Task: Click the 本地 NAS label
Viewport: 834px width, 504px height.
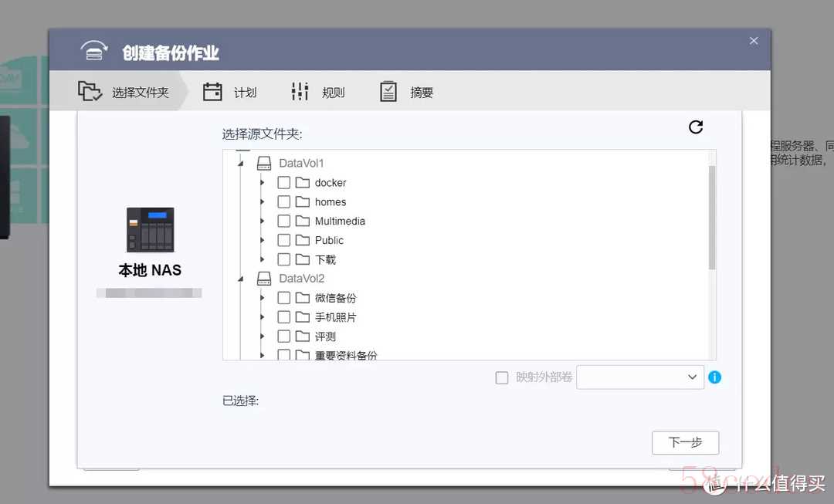Action: (x=150, y=270)
